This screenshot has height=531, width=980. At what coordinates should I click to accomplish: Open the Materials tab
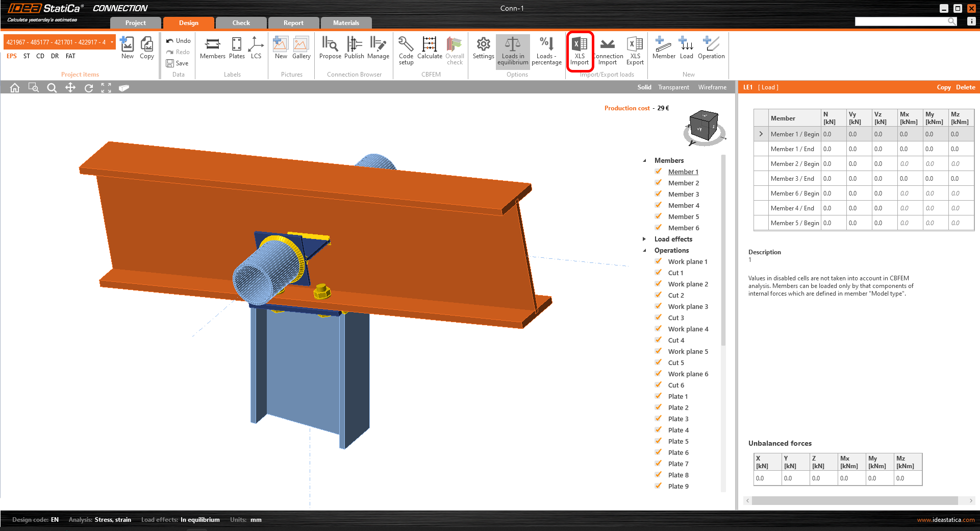point(346,22)
